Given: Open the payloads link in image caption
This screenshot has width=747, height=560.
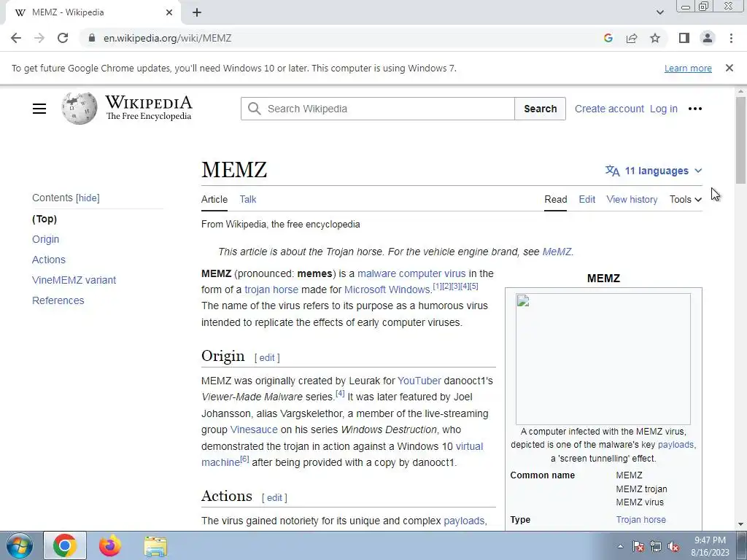Looking at the screenshot, I should coord(676,445).
